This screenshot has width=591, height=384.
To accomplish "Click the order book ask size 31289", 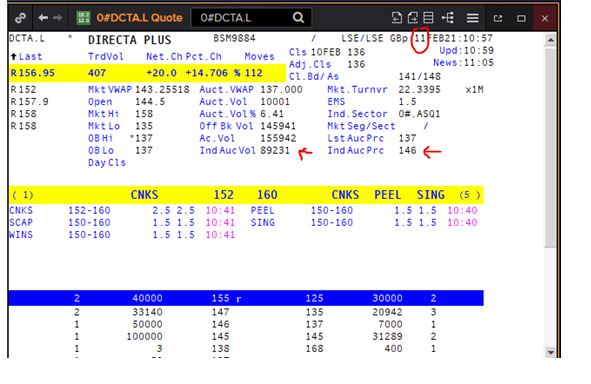I will (x=387, y=336).
